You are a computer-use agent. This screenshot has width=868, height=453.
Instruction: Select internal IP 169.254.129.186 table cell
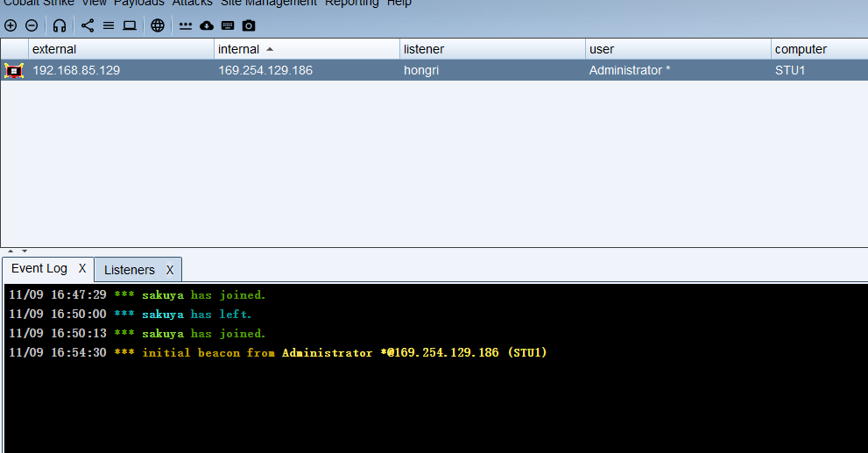pyautogui.click(x=307, y=70)
